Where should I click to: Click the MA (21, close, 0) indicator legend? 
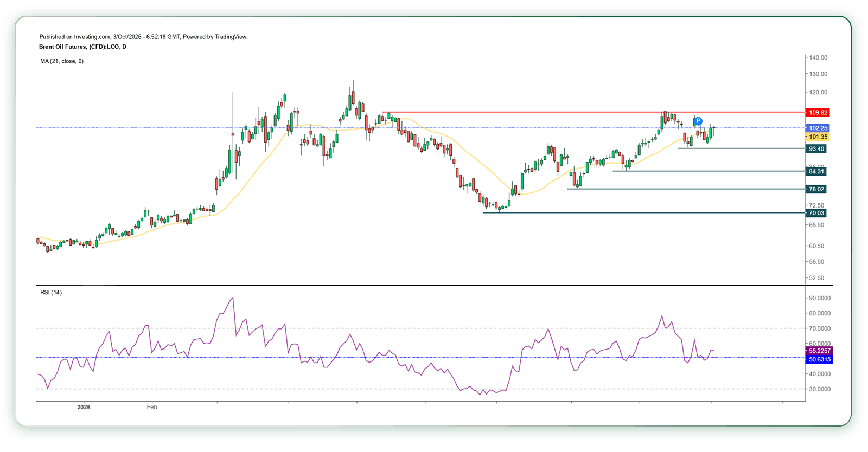pyautogui.click(x=62, y=61)
